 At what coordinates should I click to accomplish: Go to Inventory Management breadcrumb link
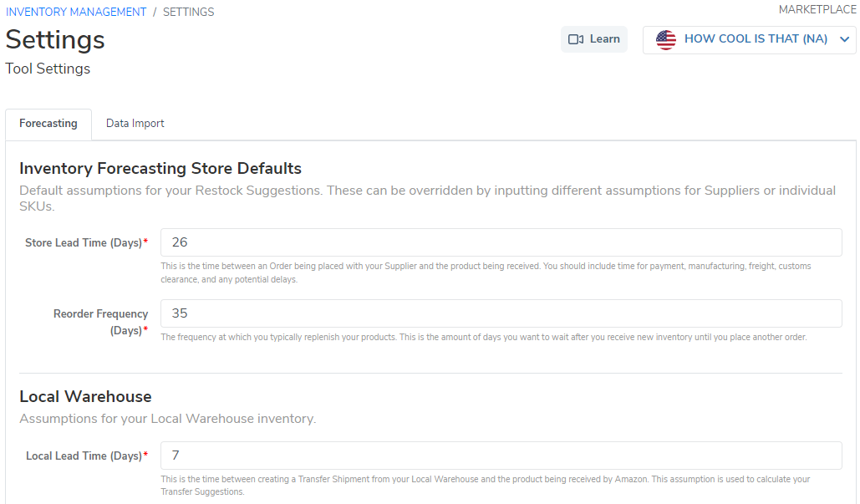(76, 12)
